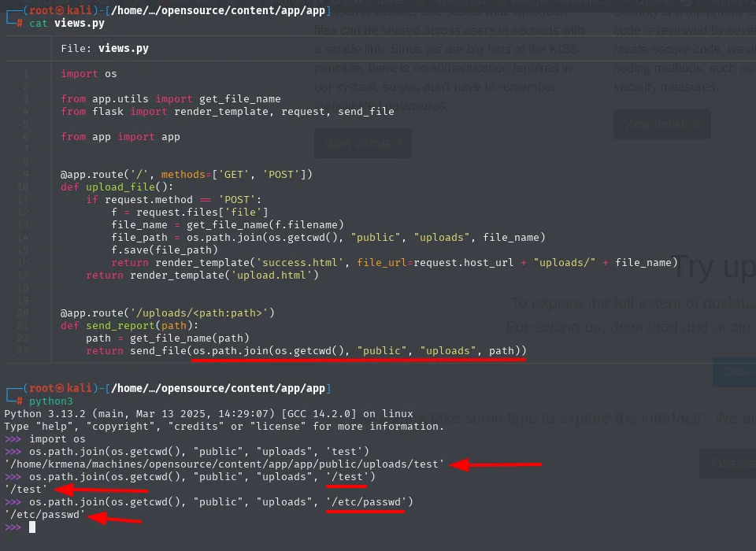
Task: Click the 'f.save(file_path)' line
Action: [165, 250]
